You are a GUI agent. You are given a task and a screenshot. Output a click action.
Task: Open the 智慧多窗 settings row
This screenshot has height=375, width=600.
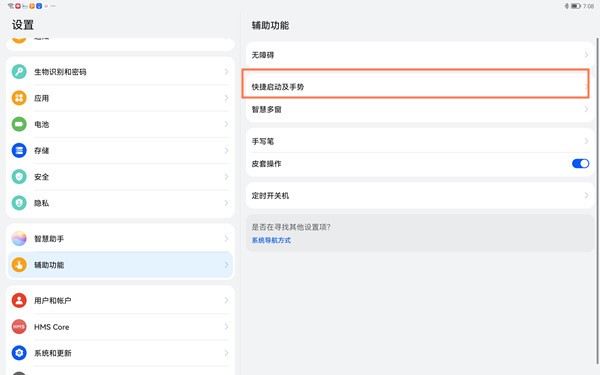click(420, 109)
